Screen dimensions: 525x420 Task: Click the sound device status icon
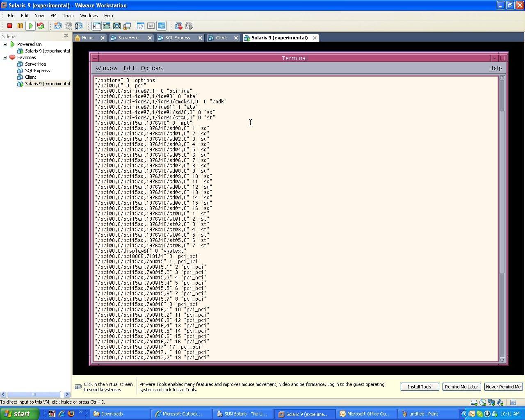[x=500, y=402]
